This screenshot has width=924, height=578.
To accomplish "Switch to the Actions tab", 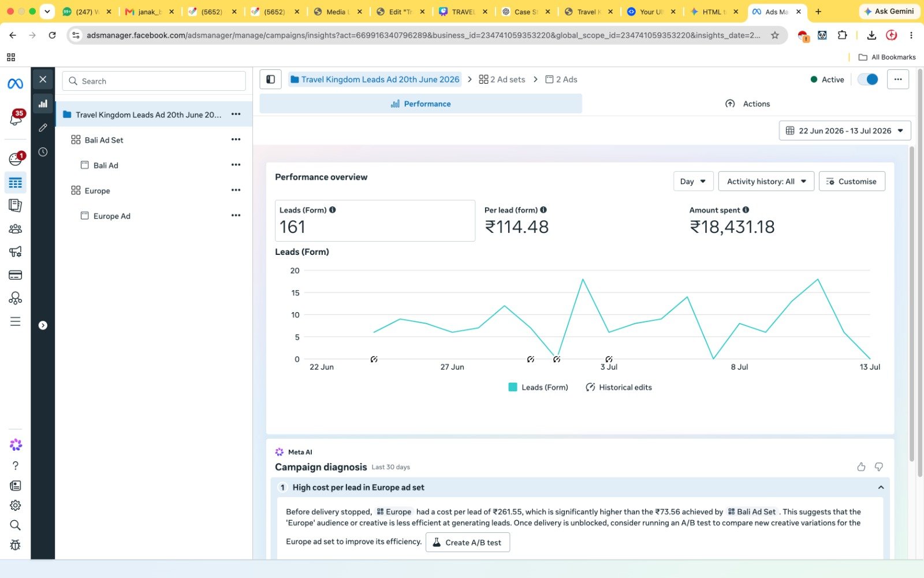I will (748, 103).
